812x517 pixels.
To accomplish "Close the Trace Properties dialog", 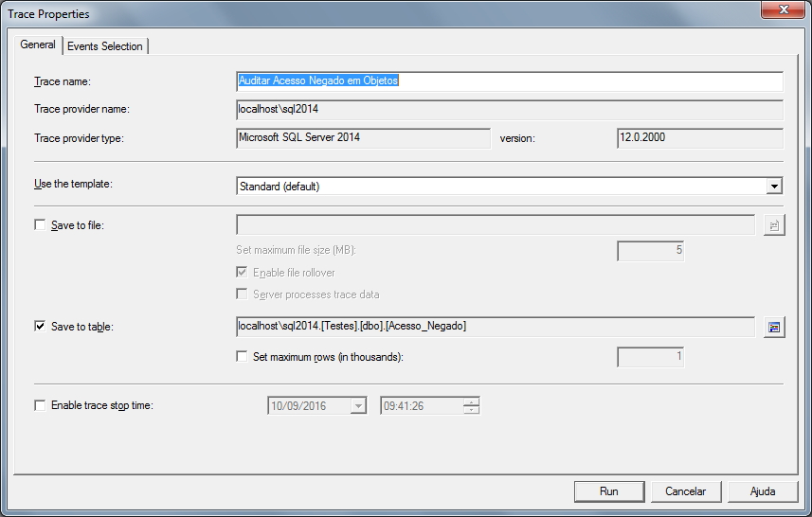I will [x=783, y=9].
